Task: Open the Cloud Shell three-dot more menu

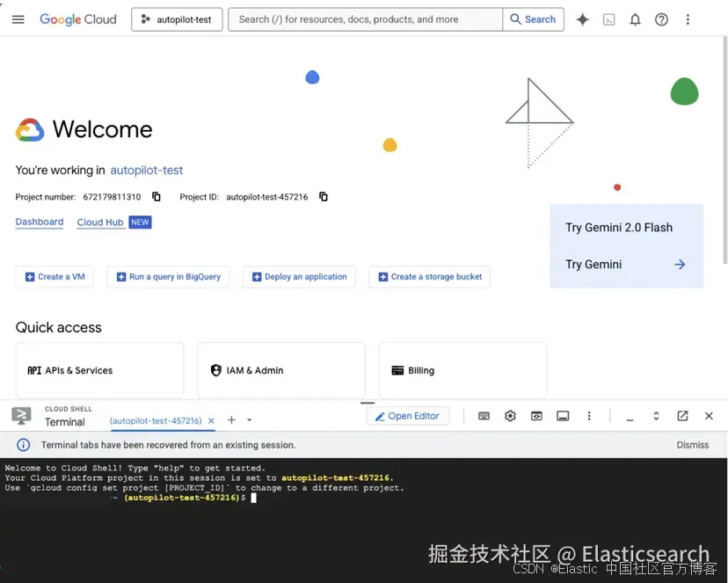Action: [589, 416]
